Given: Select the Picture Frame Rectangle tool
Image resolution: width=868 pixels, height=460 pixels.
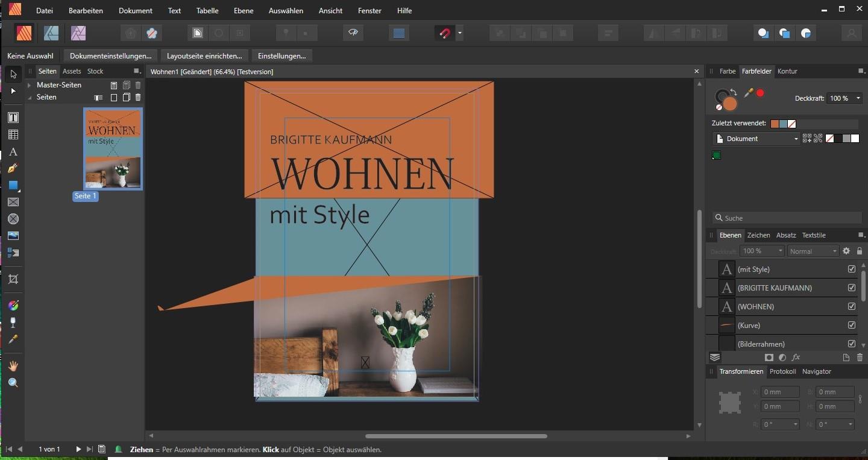Looking at the screenshot, I should tap(13, 202).
